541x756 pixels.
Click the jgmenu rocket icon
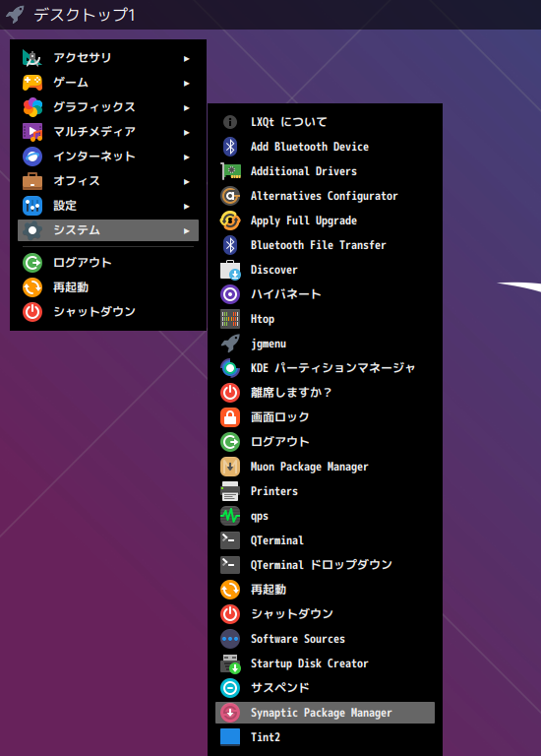point(230,344)
